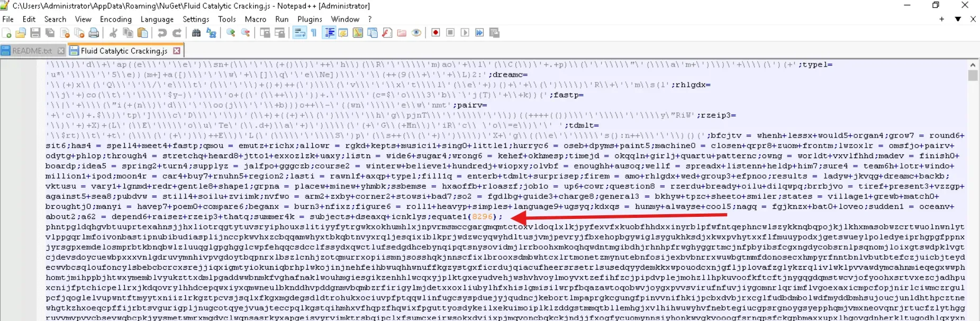Undo the last edit

pos(162,33)
